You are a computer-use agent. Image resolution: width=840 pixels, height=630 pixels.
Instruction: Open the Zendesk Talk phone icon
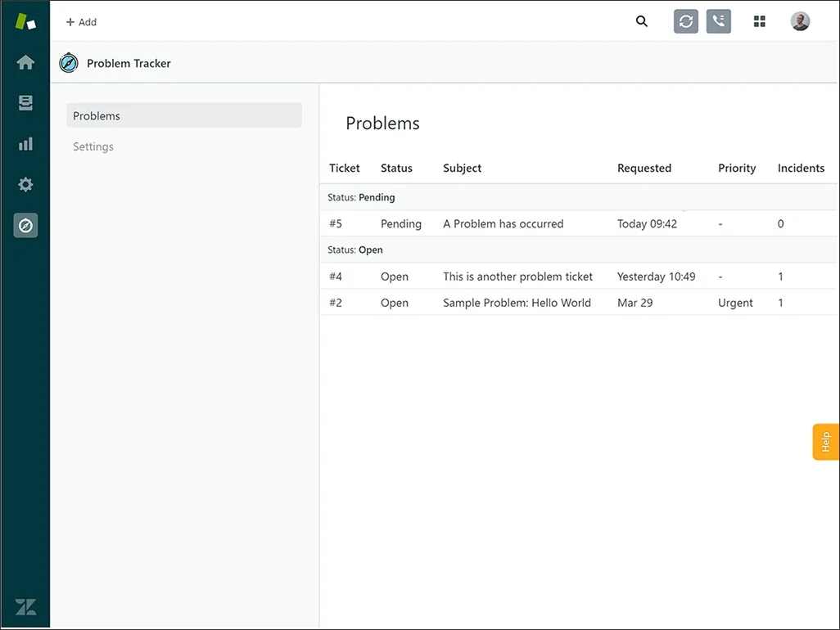click(x=718, y=21)
